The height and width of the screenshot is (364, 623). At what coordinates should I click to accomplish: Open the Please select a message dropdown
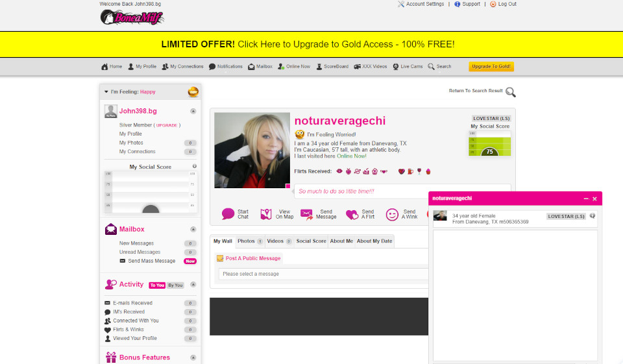[x=323, y=274]
